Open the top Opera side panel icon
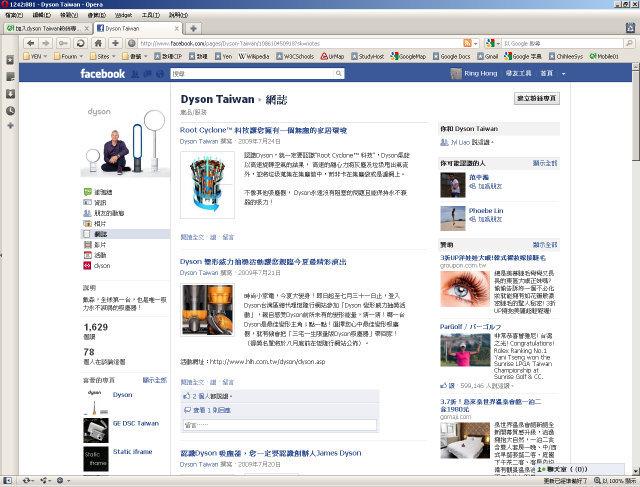The height and width of the screenshot is (487, 640). [10, 60]
